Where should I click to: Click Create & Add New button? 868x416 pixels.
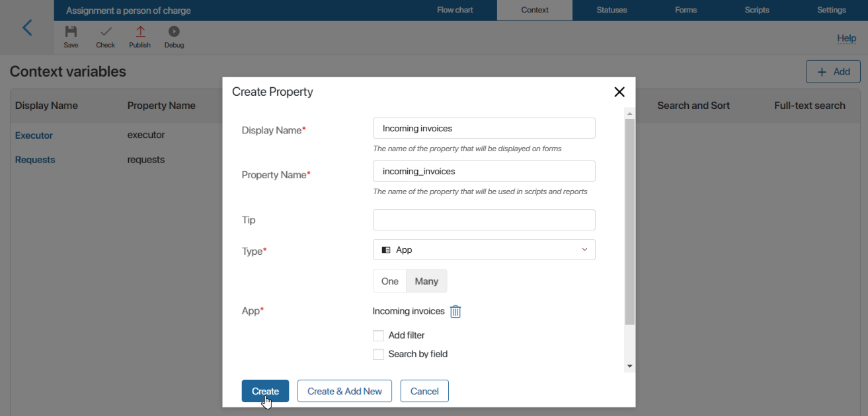344,391
